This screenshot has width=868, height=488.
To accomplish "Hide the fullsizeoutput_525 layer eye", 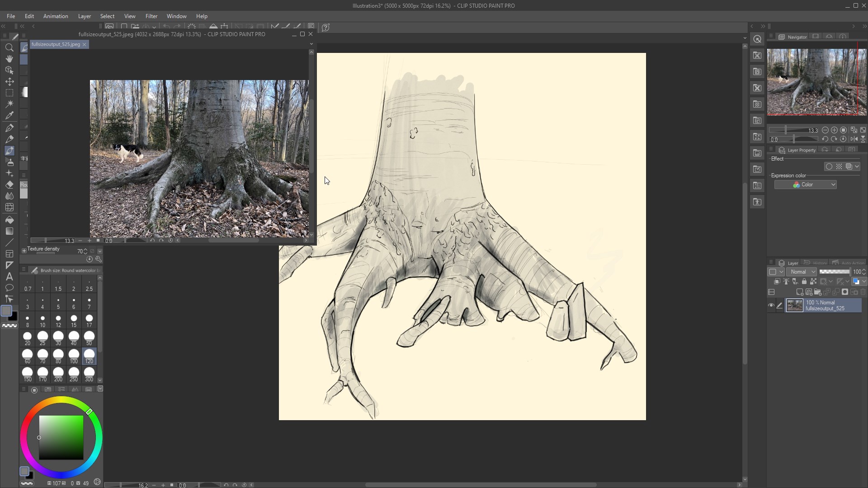I will tap(771, 305).
